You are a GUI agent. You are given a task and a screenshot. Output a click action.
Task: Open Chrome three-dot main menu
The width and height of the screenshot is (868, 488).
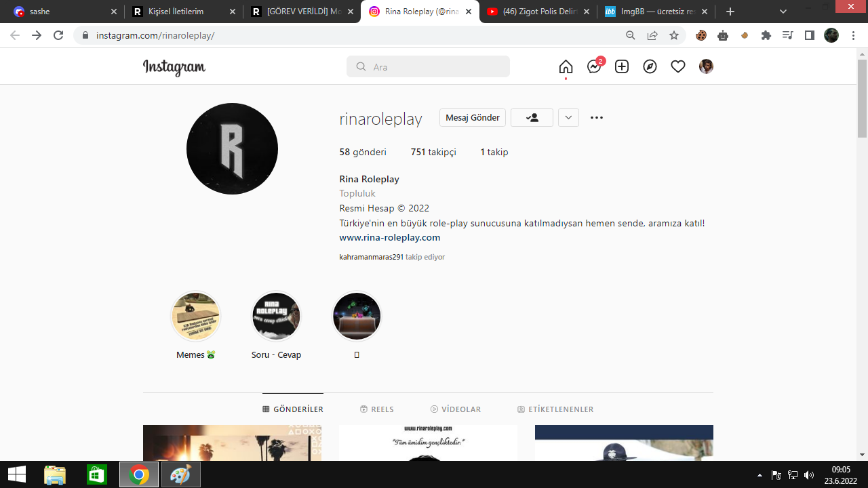tap(853, 35)
